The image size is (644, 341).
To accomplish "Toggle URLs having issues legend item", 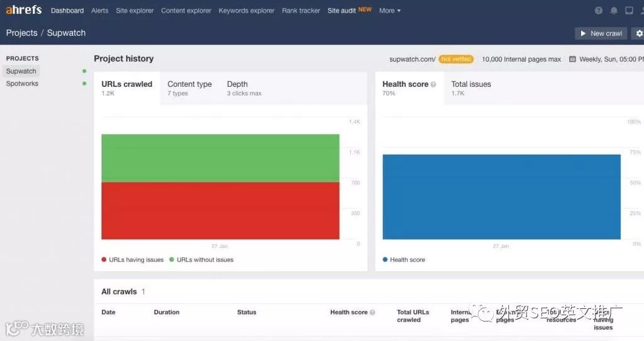I will [132, 260].
